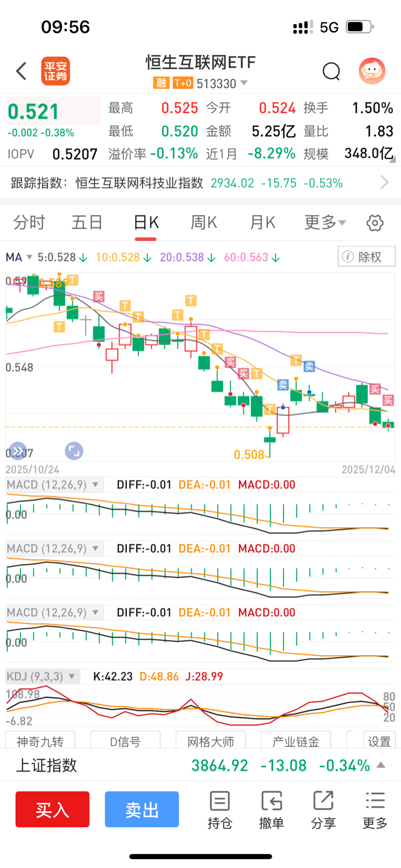The height and width of the screenshot is (868, 401).
Task: Tap the 恒生互联网ETF title
Action: [200, 63]
